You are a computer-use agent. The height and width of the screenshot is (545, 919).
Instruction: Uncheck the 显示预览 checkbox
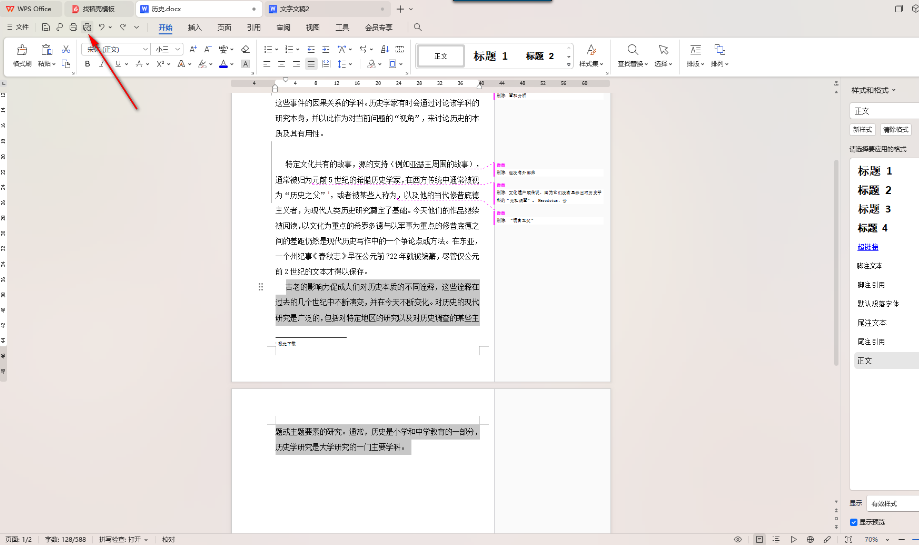pyautogui.click(x=852, y=522)
